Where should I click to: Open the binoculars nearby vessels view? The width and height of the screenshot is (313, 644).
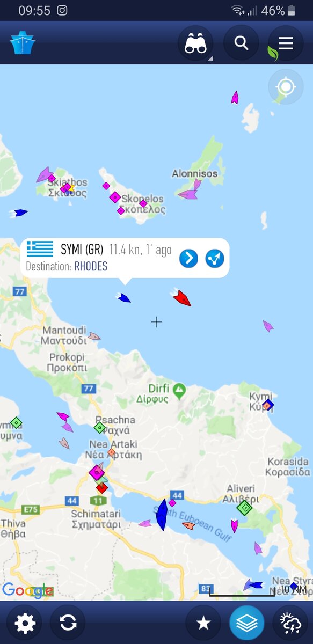(x=195, y=43)
